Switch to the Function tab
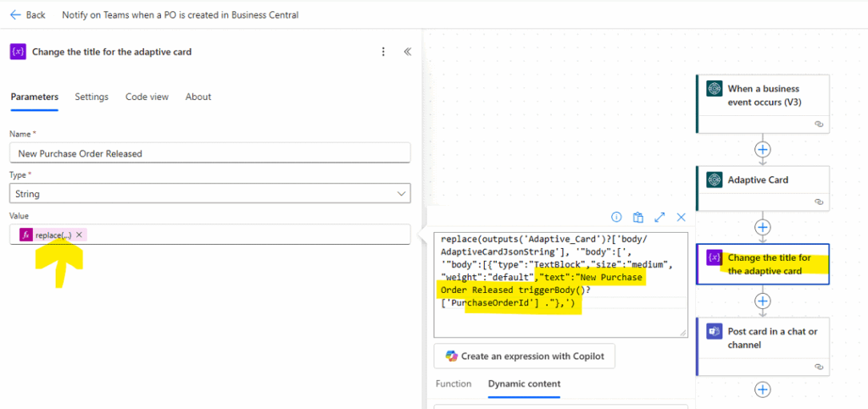868x409 pixels. [453, 384]
